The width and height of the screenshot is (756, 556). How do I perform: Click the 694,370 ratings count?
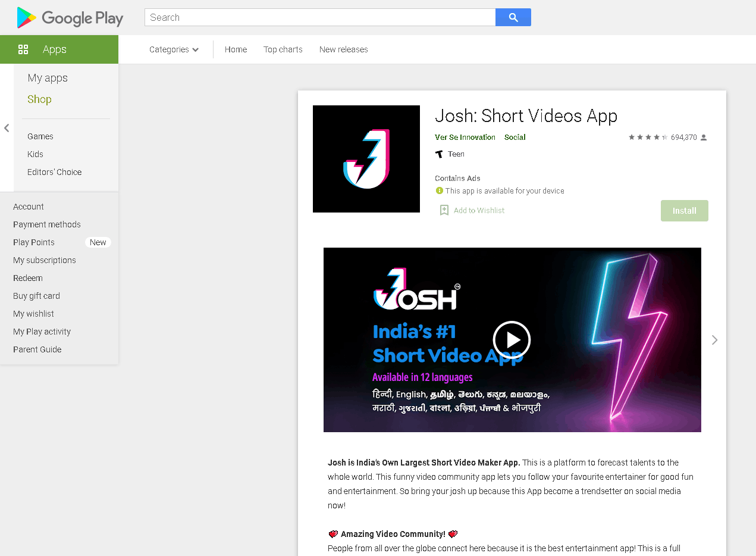[x=684, y=138]
